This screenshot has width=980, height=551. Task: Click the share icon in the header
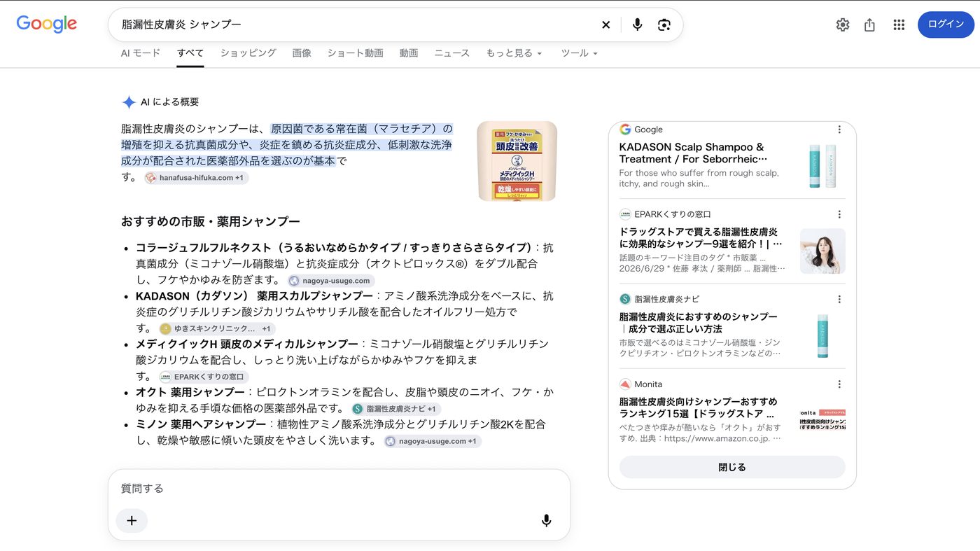[x=869, y=25]
